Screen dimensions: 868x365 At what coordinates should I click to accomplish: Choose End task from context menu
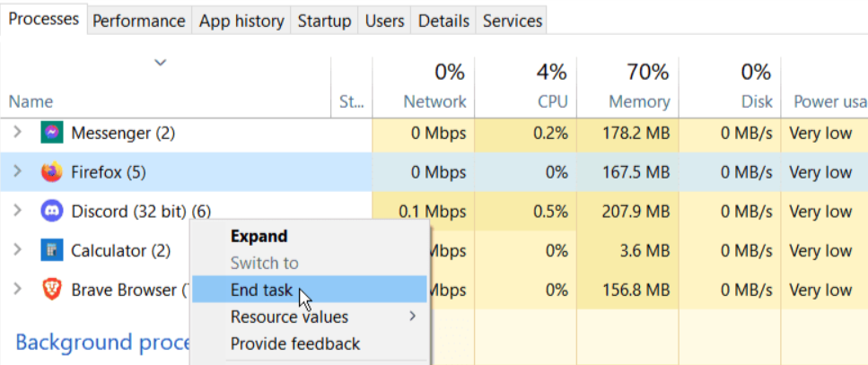[261, 290]
